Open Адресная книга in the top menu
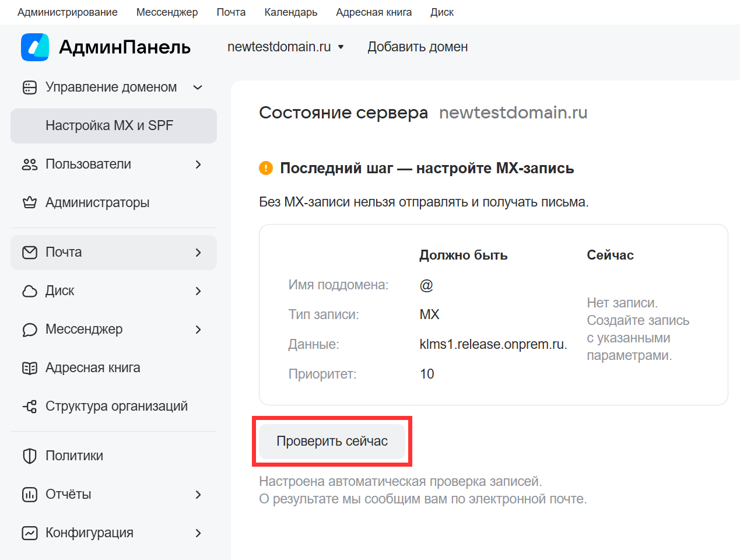This screenshot has height=560, width=740. pyautogui.click(x=374, y=12)
